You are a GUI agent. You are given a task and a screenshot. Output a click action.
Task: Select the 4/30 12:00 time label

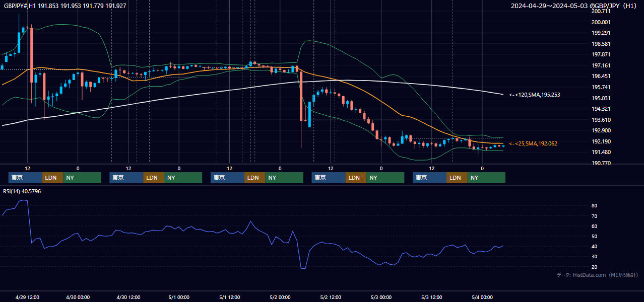pos(128,297)
